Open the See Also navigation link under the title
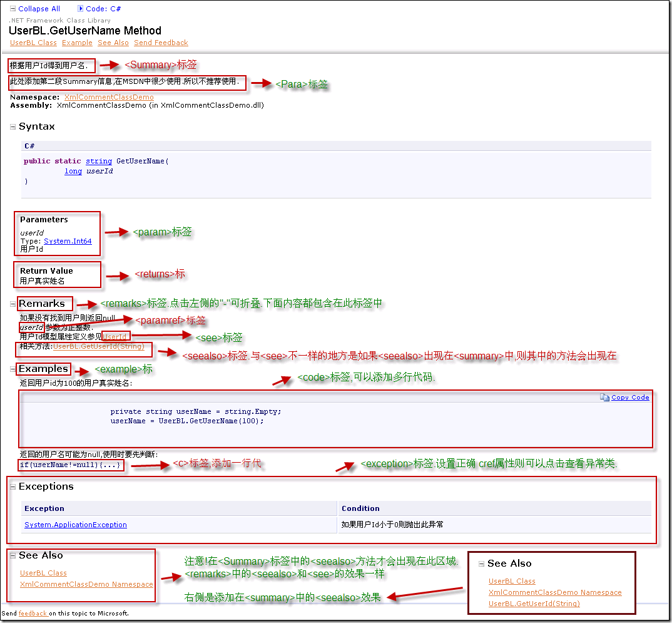Viewport: 672px width, 623px height. click(x=113, y=43)
